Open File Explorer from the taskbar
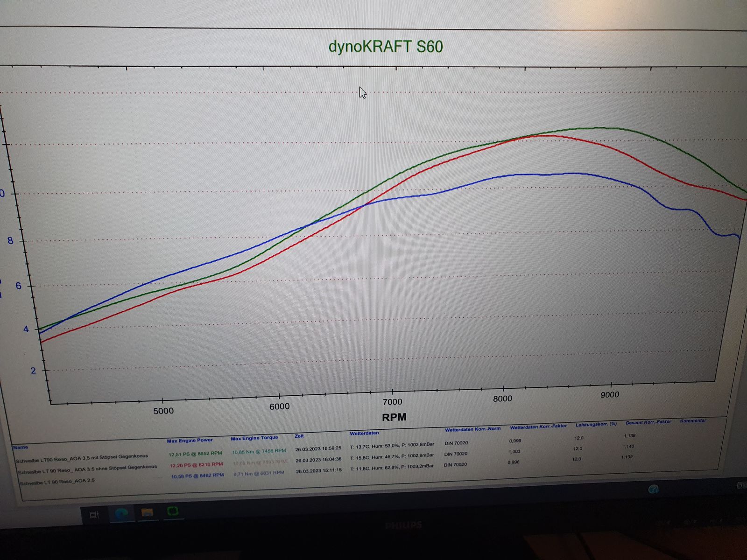Image resolution: width=747 pixels, height=560 pixels. pos(147,513)
